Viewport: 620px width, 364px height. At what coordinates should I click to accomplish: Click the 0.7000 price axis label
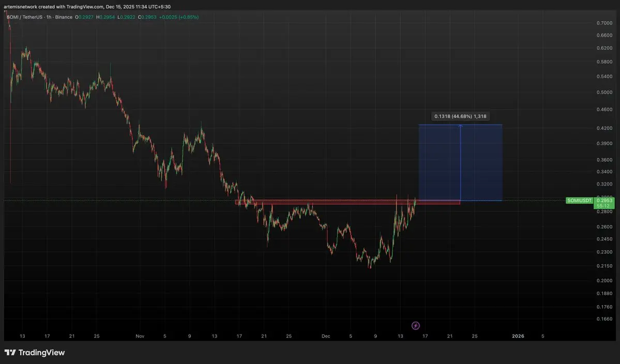[x=604, y=23]
